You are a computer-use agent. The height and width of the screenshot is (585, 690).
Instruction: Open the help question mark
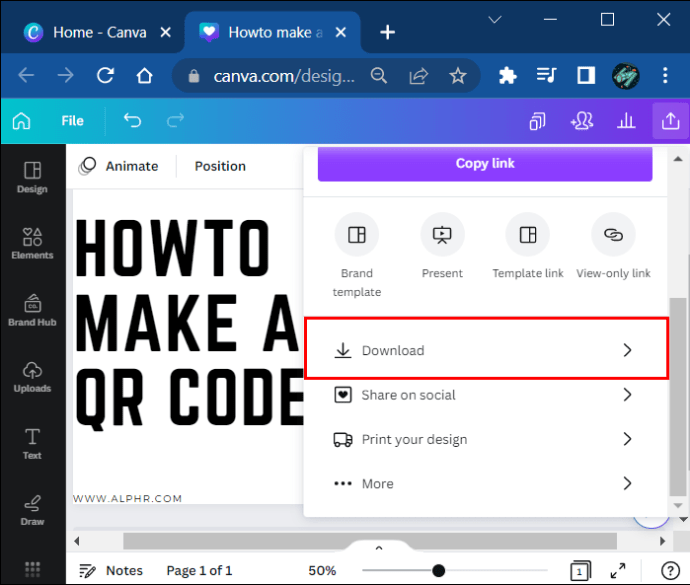coord(670,571)
